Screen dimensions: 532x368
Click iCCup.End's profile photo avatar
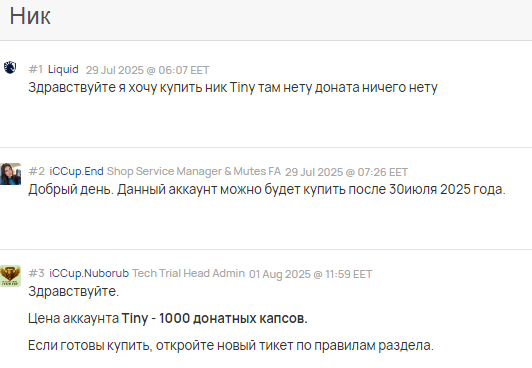(x=11, y=174)
